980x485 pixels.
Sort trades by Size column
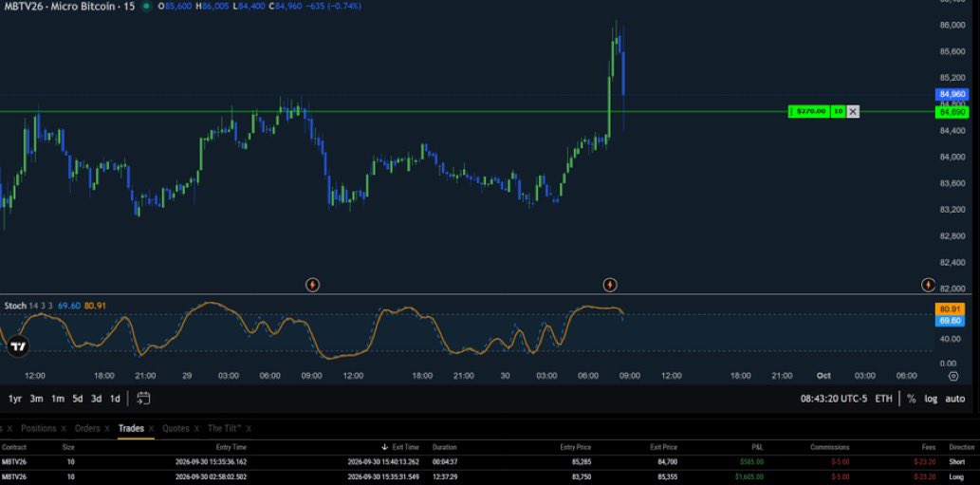(x=68, y=447)
